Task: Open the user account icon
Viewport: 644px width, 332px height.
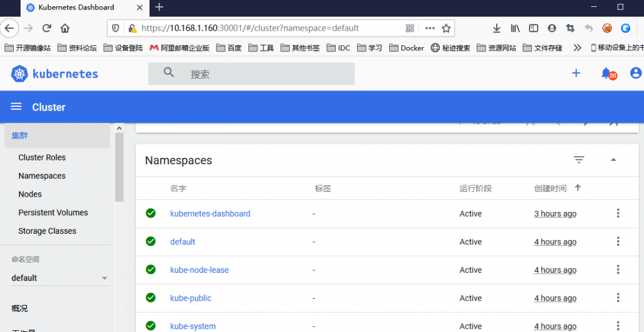Action: click(x=635, y=74)
